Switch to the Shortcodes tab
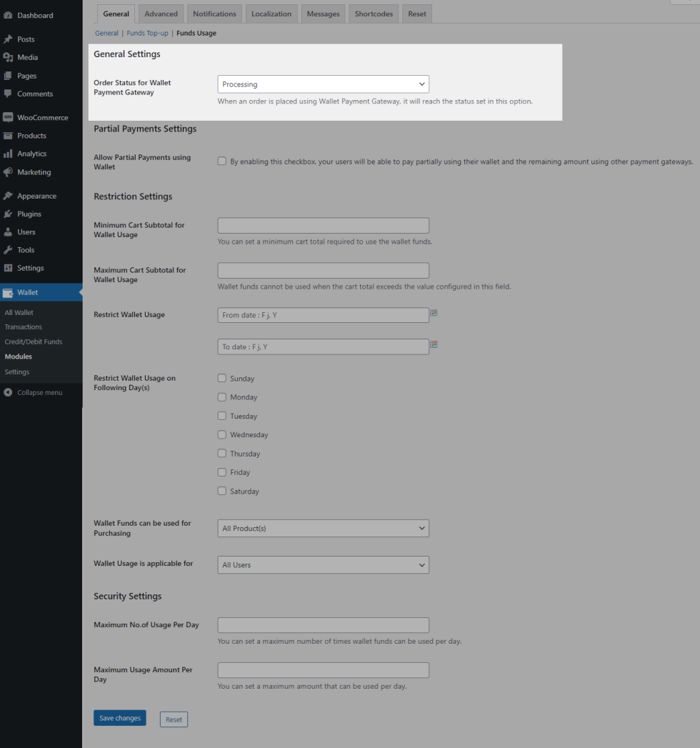 pos(374,14)
